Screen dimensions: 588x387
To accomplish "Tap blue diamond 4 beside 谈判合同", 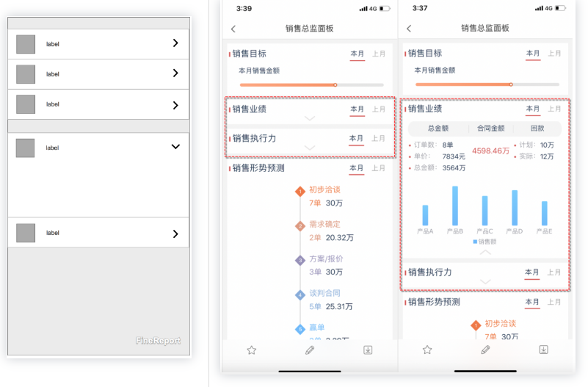I will pyautogui.click(x=300, y=295).
